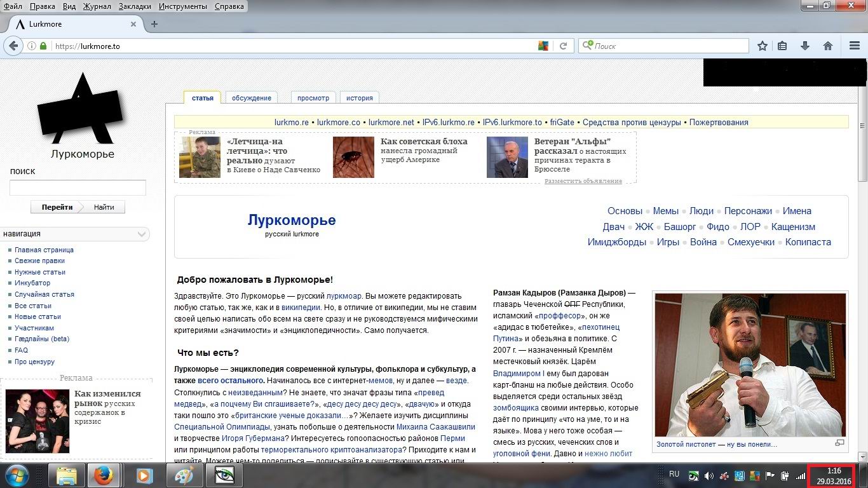This screenshot has width=868, height=488.
Task: Collapse the навигация sidebar section
Action: click(142, 234)
